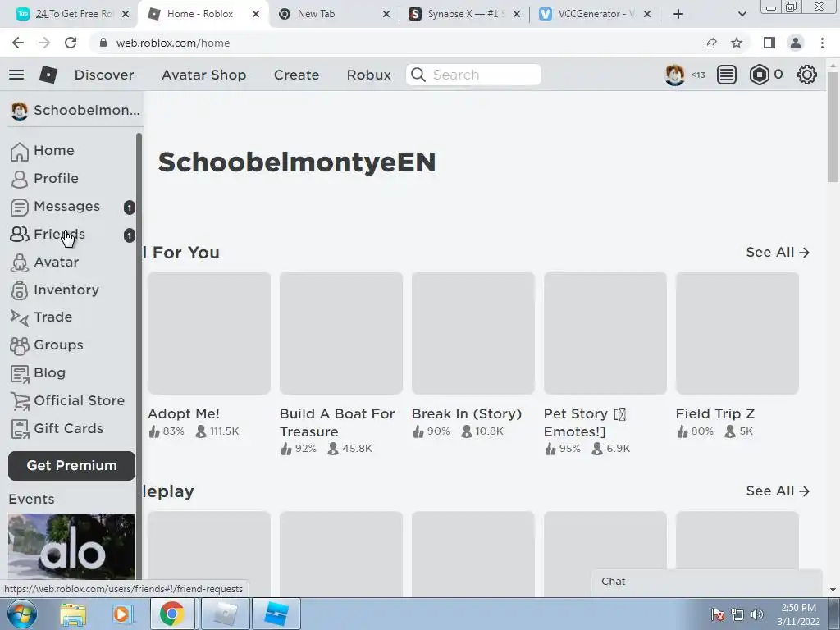
Task: Open the Avatar Shop page
Action: (x=203, y=75)
